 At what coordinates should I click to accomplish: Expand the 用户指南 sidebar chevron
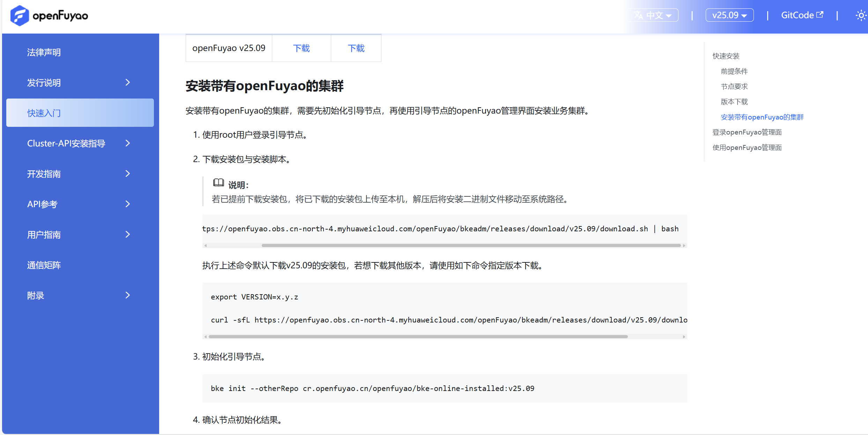pyautogui.click(x=128, y=234)
